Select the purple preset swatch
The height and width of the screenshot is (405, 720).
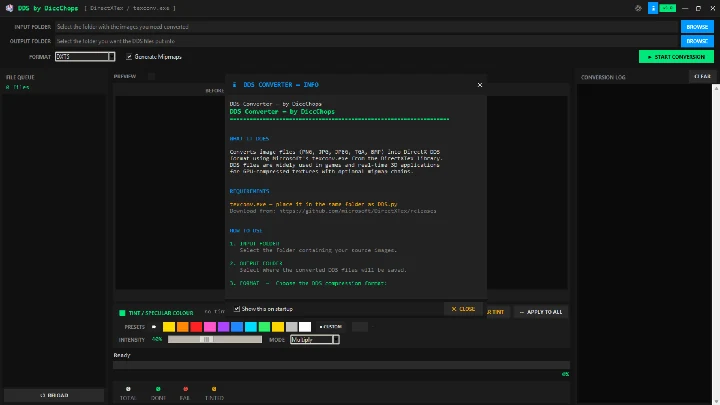(223, 327)
